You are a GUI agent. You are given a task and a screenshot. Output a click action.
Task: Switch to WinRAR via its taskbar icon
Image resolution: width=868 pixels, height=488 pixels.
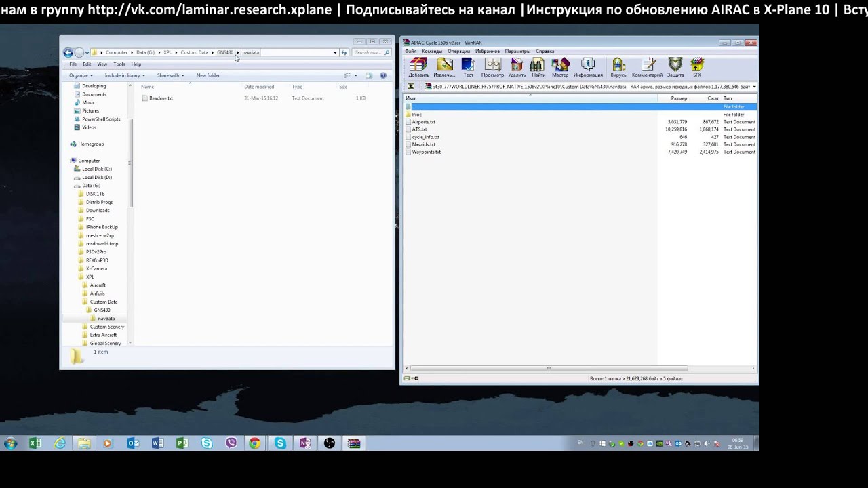tap(354, 443)
